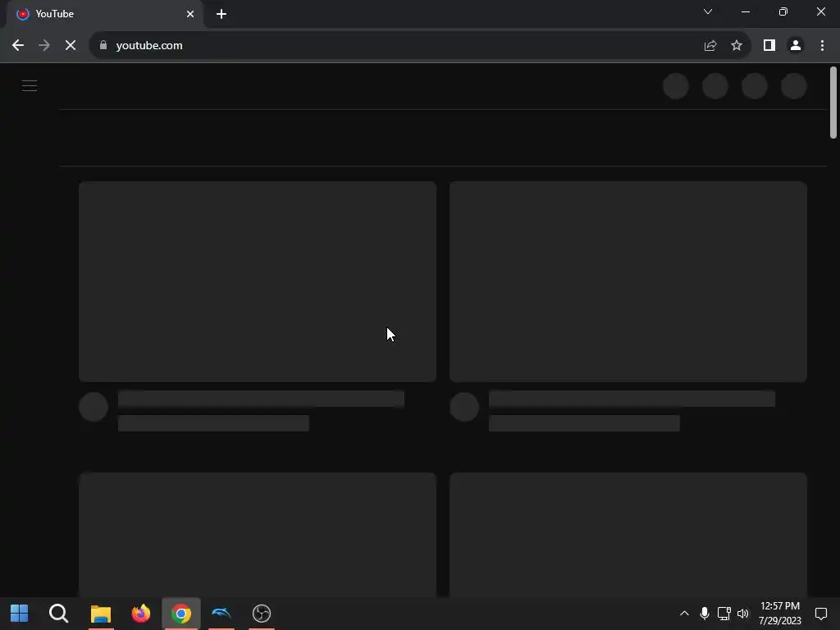The width and height of the screenshot is (840, 630).
Task: Open a new tab
Action: [x=221, y=14]
